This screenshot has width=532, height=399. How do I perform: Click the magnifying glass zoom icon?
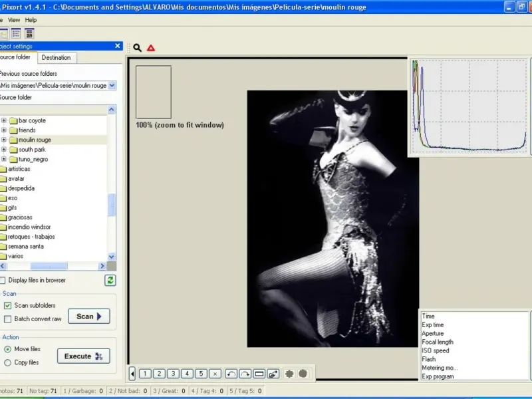point(137,48)
